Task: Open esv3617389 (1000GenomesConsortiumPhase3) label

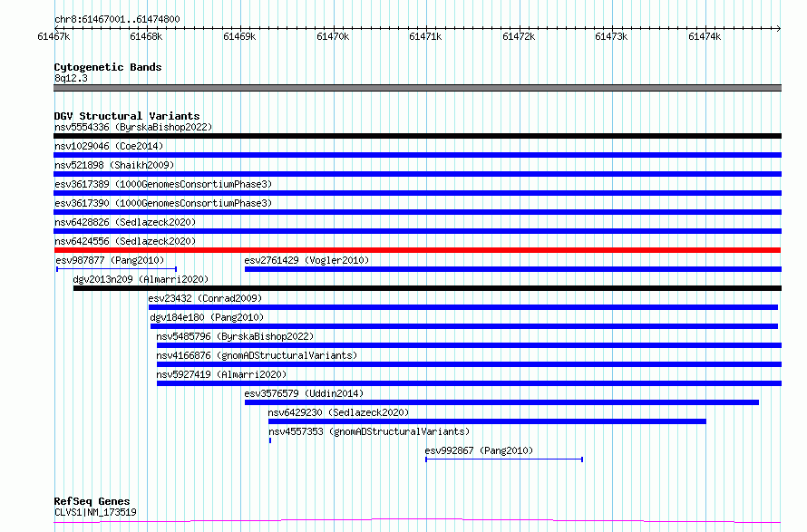Action: click(x=163, y=184)
